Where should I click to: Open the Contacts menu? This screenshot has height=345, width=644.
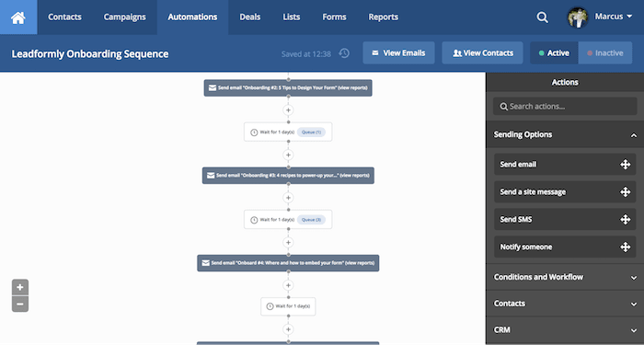coord(64,17)
